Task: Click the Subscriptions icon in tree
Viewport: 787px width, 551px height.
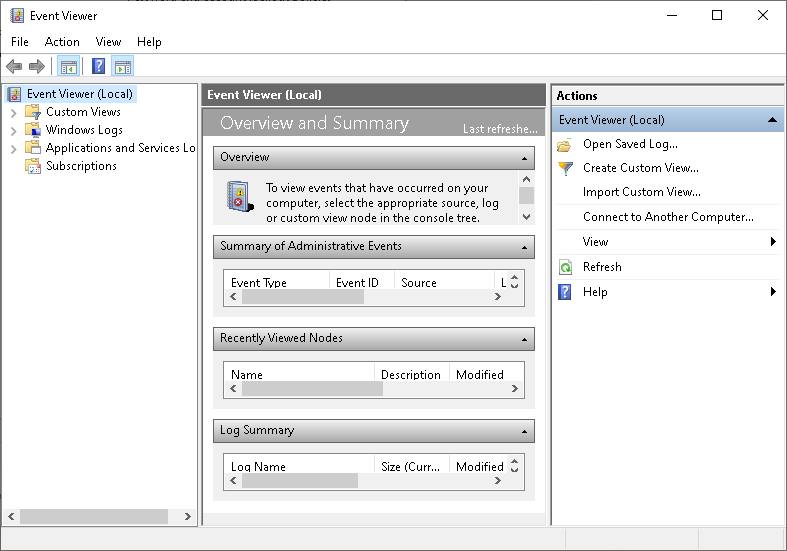Action: [x=33, y=166]
